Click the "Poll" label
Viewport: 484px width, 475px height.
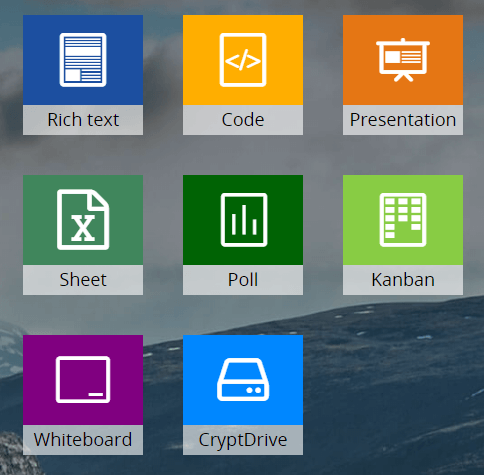(x=243, y=280)
